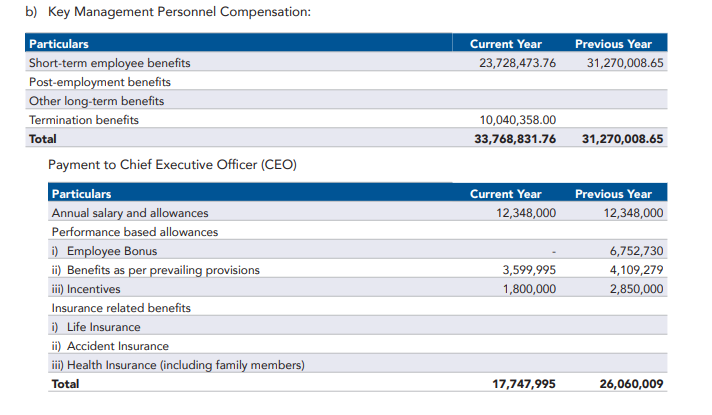Select the Short-term employee benefits row label
Image resolution: width=712 pixels, height=415 pixels.
click(x=109, y=63)
